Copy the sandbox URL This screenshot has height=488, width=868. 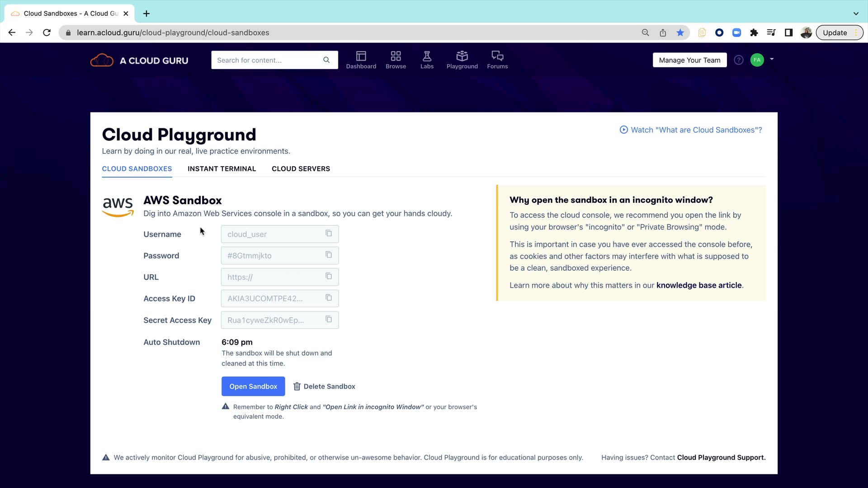coord(329,277)
